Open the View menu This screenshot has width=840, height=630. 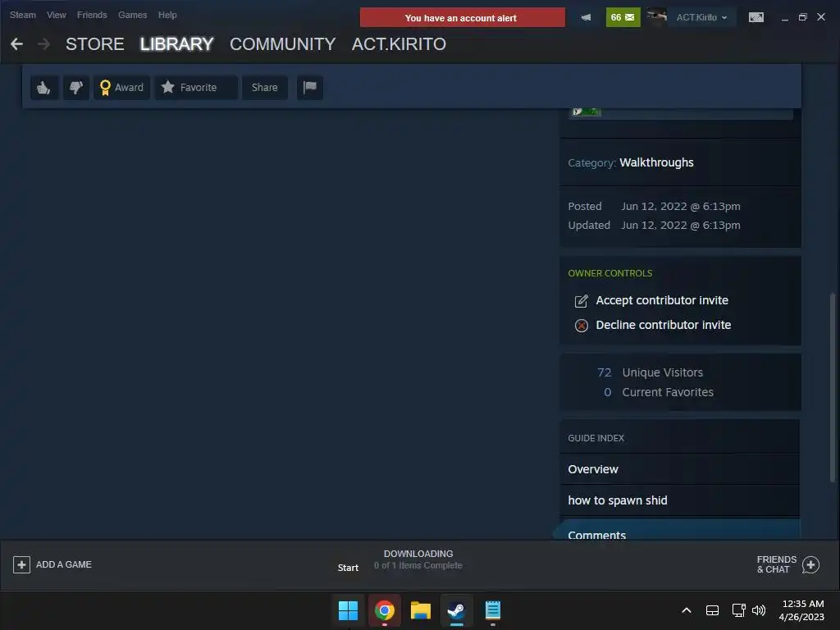[x=57, y=15]
